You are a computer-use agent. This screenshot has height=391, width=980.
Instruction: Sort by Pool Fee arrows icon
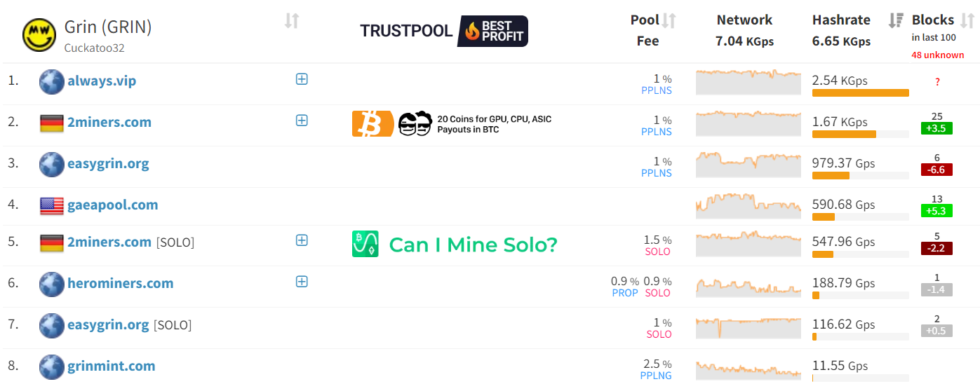[x=669, y=21]
